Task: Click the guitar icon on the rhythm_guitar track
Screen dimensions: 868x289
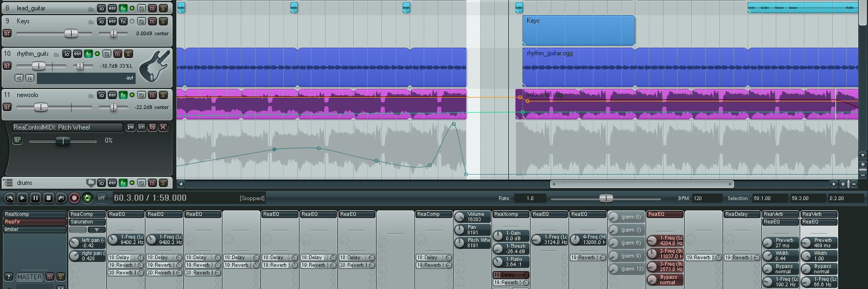Action: pos(155,66)
